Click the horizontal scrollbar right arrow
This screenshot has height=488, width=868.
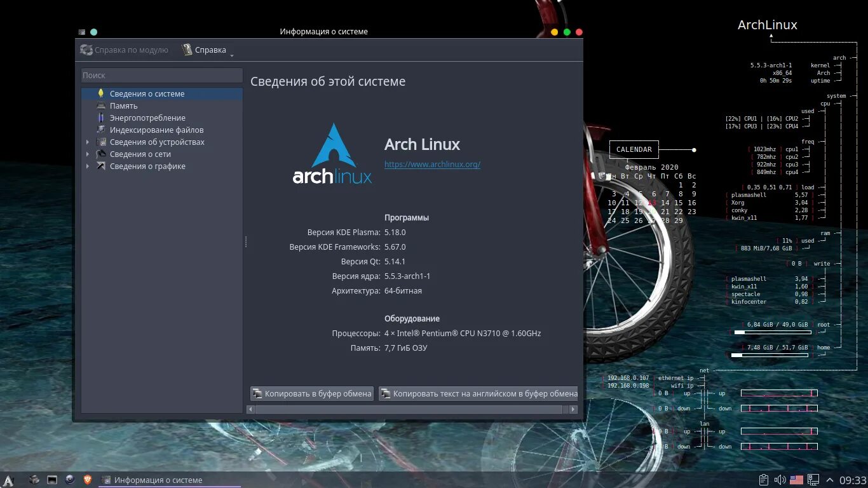pyautogui.click(x=573, y=409)
